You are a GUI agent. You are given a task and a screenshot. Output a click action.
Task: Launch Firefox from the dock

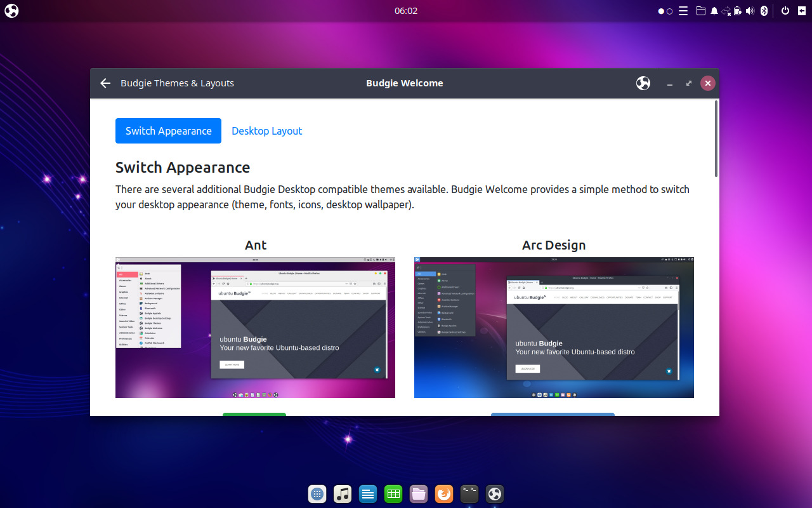pyautogui.click(x=444, y=493)
